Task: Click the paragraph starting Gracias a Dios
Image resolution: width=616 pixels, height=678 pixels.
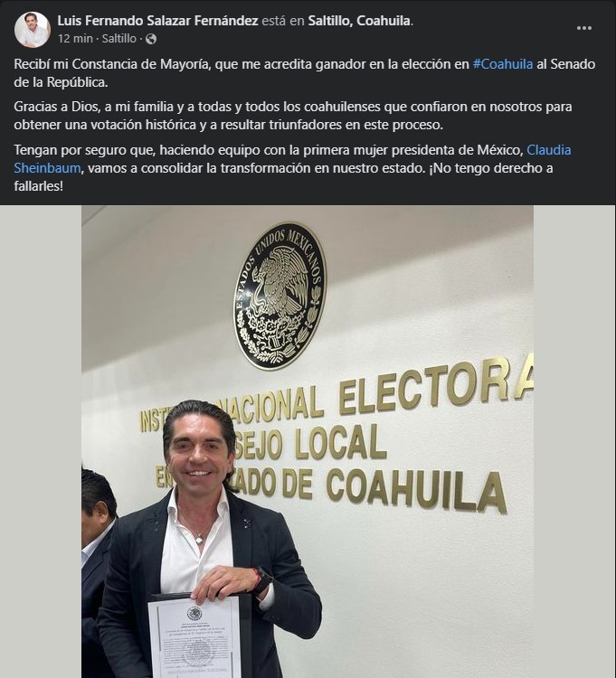Action: click(x=293, y=116)
